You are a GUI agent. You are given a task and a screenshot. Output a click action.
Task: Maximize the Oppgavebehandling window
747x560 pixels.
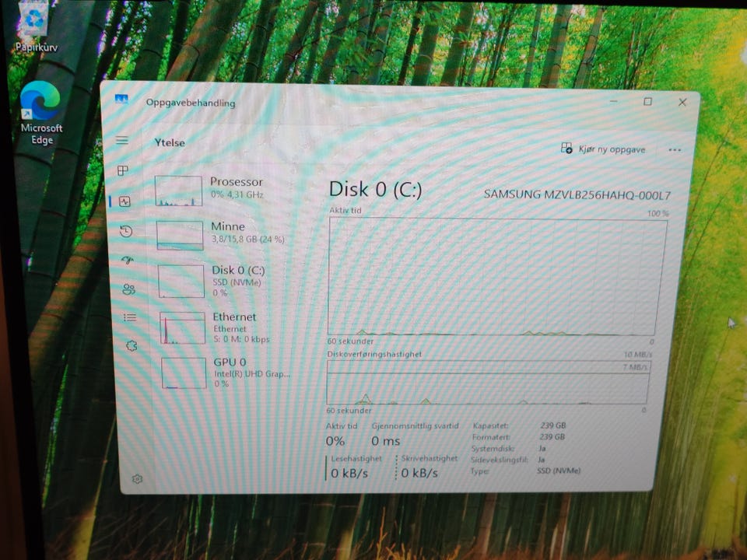[647, 101]
